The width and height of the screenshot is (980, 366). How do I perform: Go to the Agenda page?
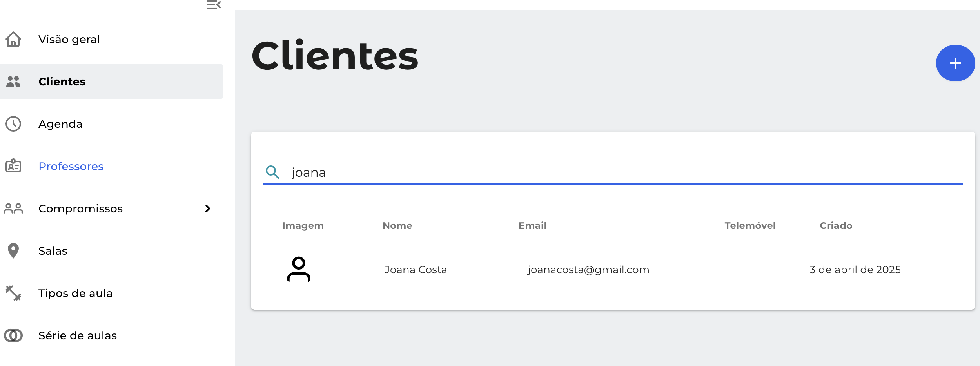point(112,124)
